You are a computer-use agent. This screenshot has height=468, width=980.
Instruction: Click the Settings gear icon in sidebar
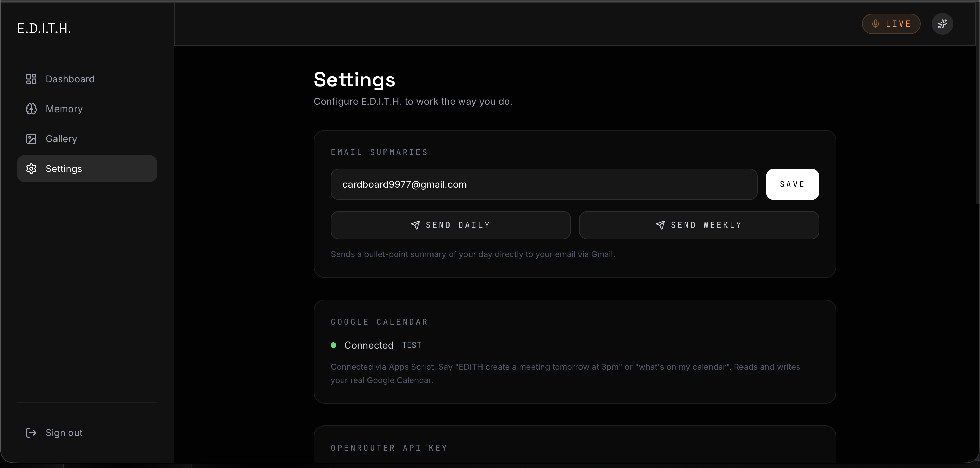[31, 169]
